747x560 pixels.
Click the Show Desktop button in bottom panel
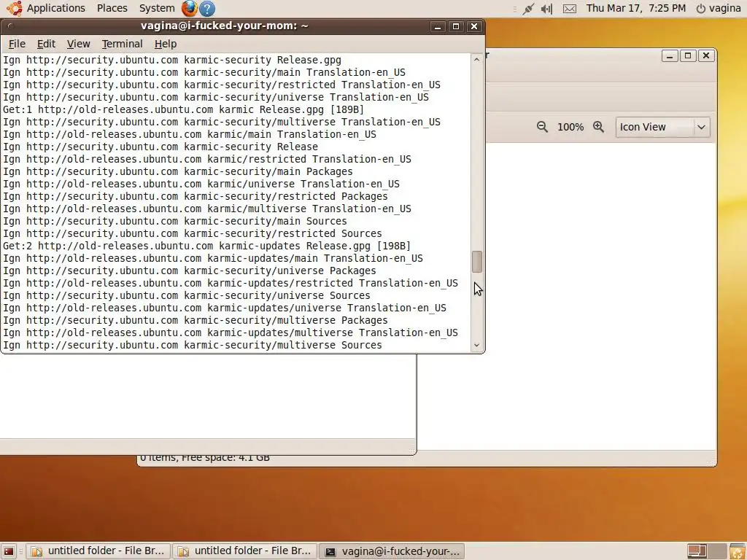tap(9, 551)
